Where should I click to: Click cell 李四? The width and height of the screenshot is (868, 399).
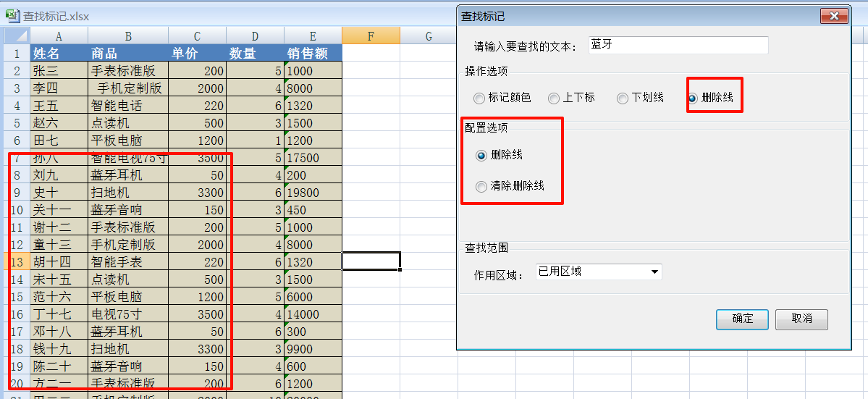(x=59, y=88)
